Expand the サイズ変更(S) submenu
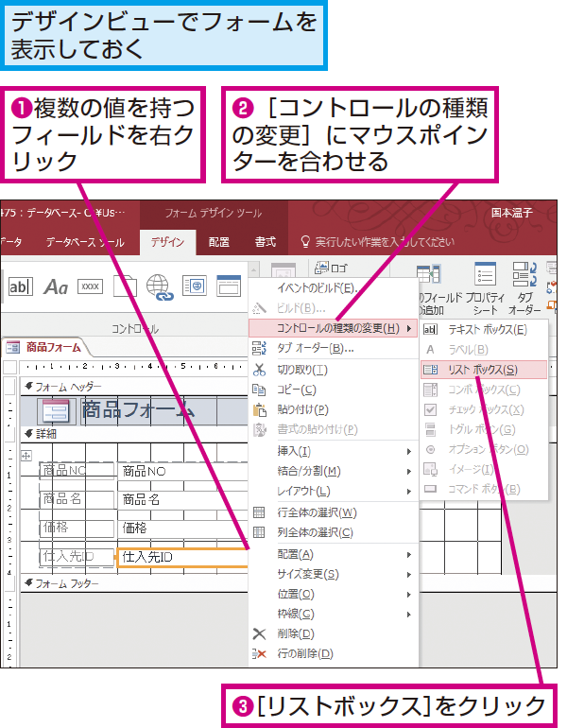The width and height of the screenshot is (567, 728). 334,574
